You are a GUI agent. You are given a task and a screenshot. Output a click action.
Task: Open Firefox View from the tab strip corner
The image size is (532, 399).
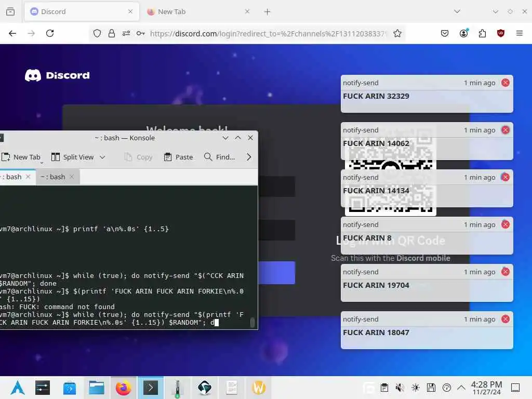(10, 11)
